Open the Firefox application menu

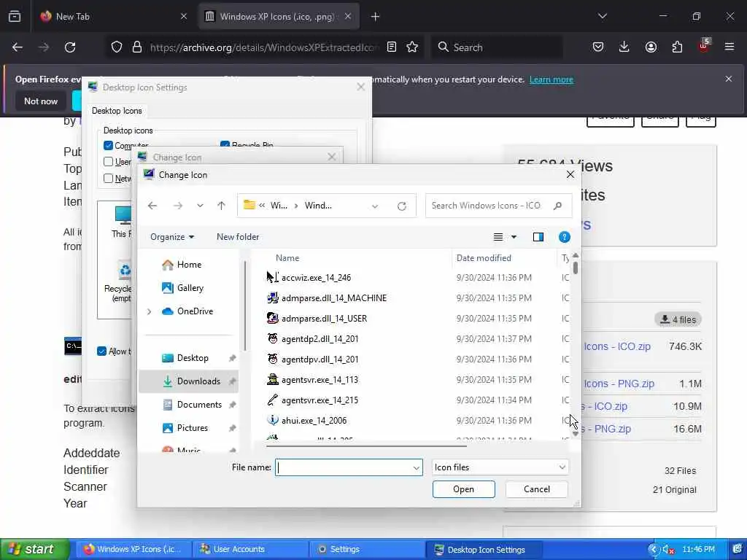729,47
